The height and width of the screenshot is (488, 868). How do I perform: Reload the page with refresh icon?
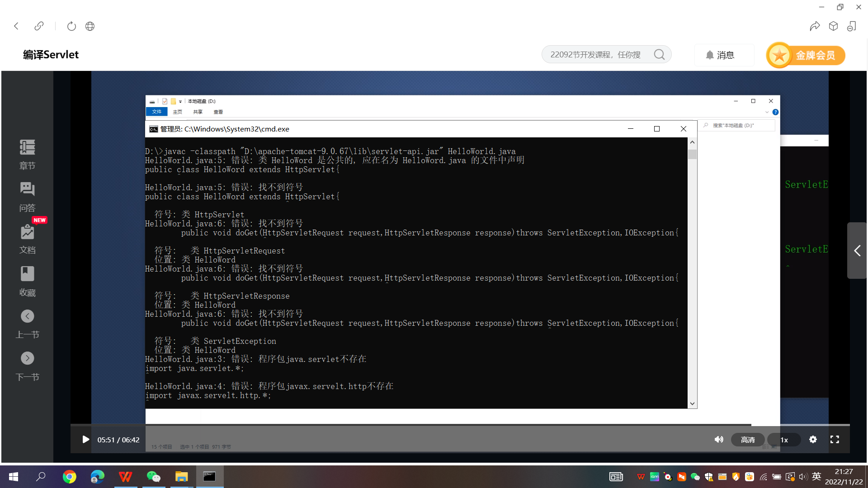click(71, 26)
